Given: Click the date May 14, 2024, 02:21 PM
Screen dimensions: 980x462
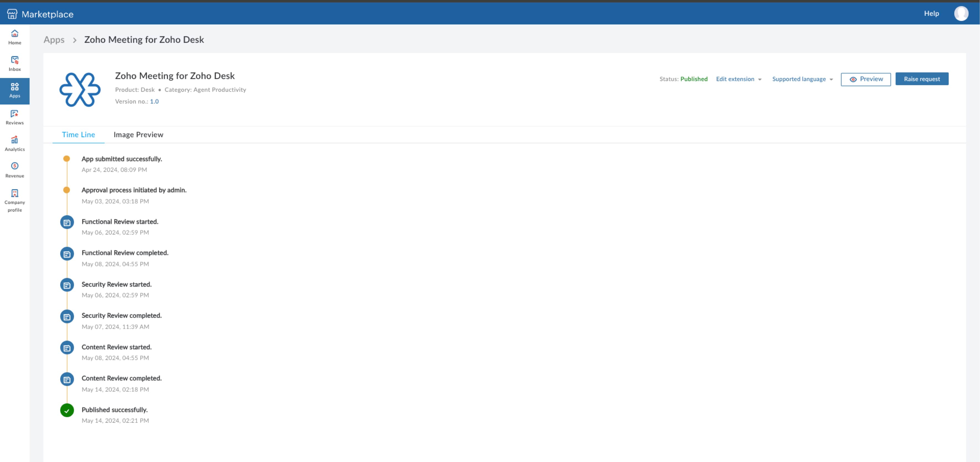Looking at the screenshot, I should click(x=115, y=421).
